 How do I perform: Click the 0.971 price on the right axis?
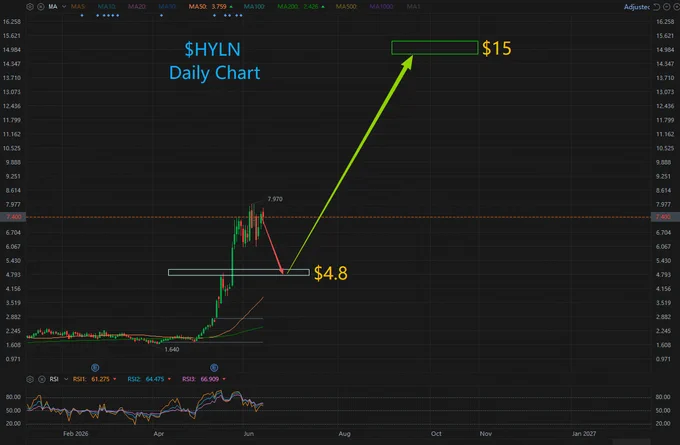[x=663, y=359]
